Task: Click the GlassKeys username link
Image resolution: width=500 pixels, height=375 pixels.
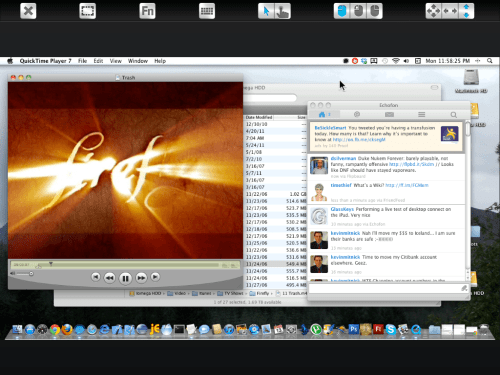Action: 342,209
